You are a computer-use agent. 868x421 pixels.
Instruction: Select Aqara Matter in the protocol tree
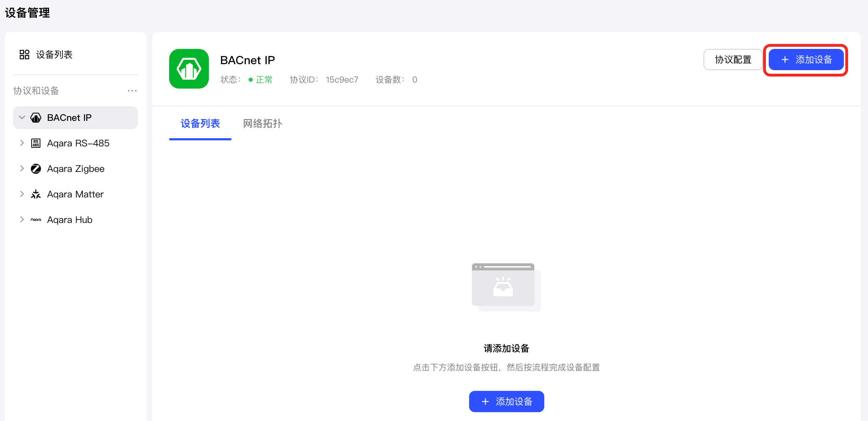(76, 194)
